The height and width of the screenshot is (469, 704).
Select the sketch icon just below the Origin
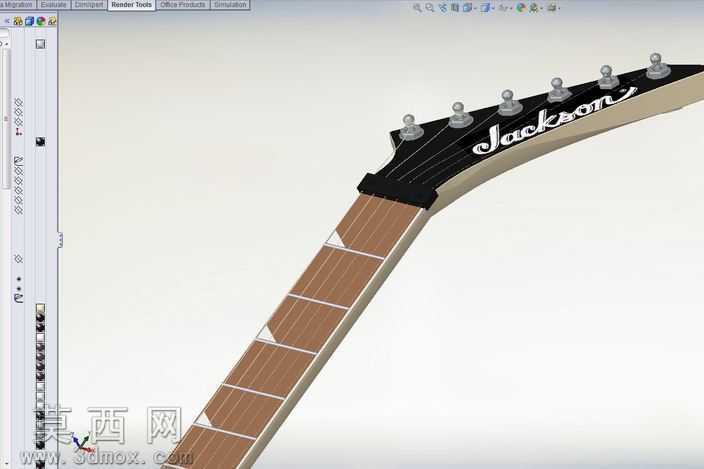point(18,160)
